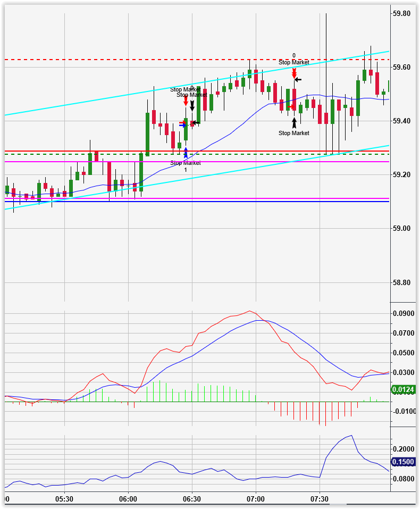Click the 59.60 price axis label

(x=401, y=68)
